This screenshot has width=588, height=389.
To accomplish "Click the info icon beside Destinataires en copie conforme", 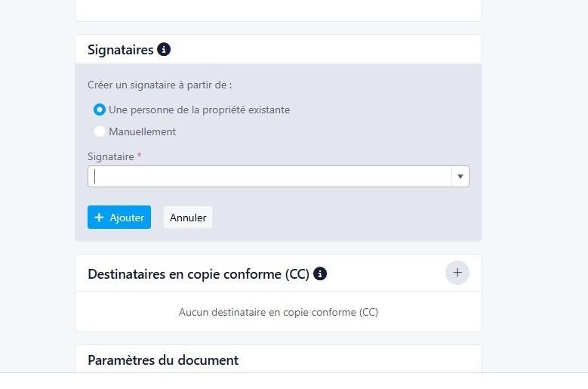I will tap(320, 273).
